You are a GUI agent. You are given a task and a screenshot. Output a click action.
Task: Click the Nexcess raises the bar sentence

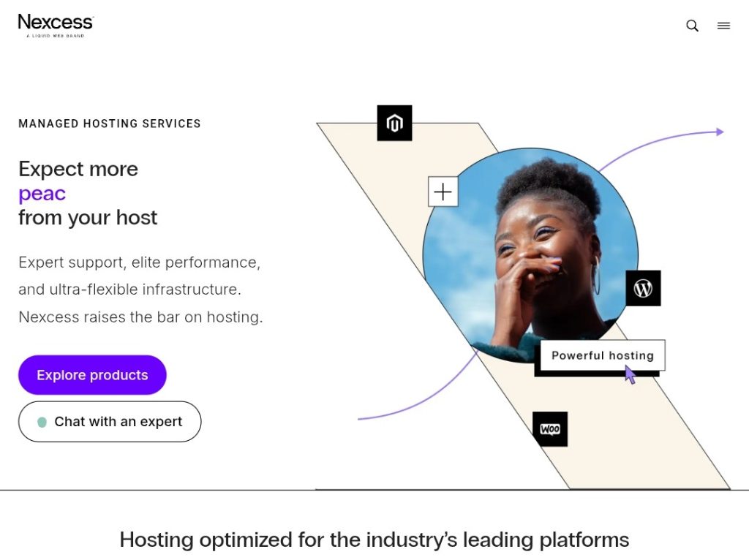click(140, 317)
